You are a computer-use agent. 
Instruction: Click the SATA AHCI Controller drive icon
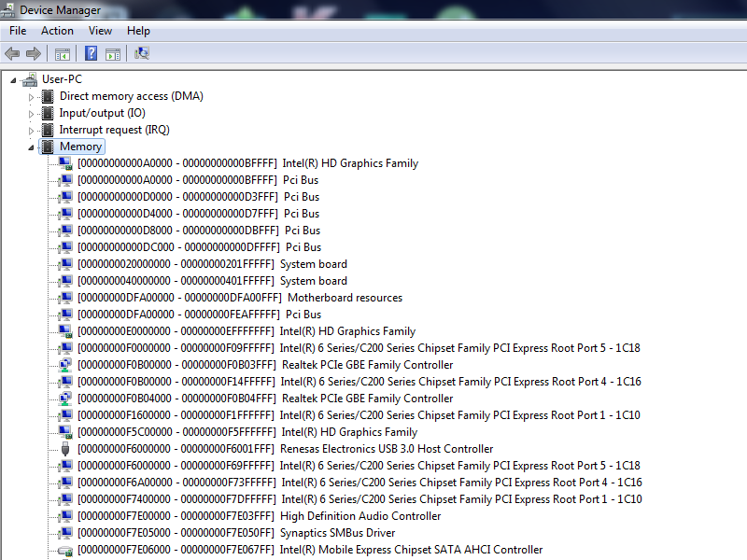click(x=65, y=551)
